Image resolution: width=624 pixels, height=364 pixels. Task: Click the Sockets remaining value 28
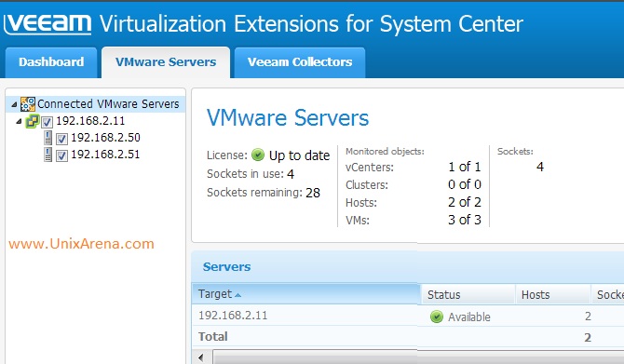click(x=313, y=193)
